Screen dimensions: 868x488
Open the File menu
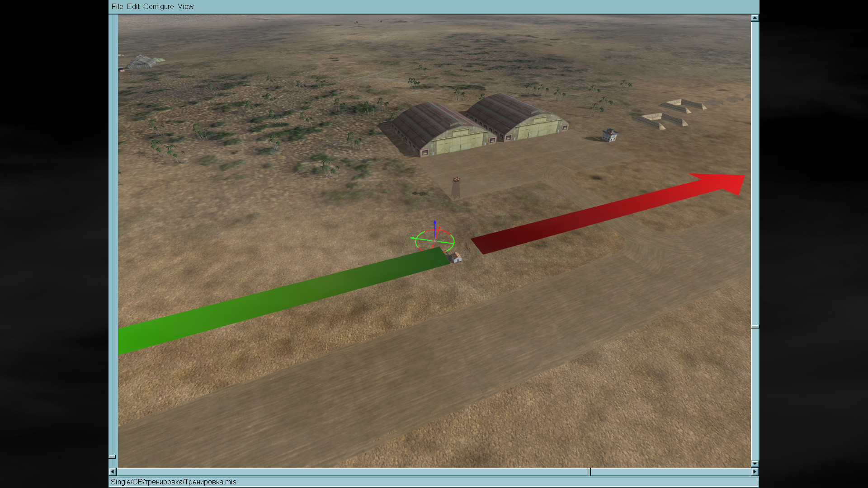[117, 6]
